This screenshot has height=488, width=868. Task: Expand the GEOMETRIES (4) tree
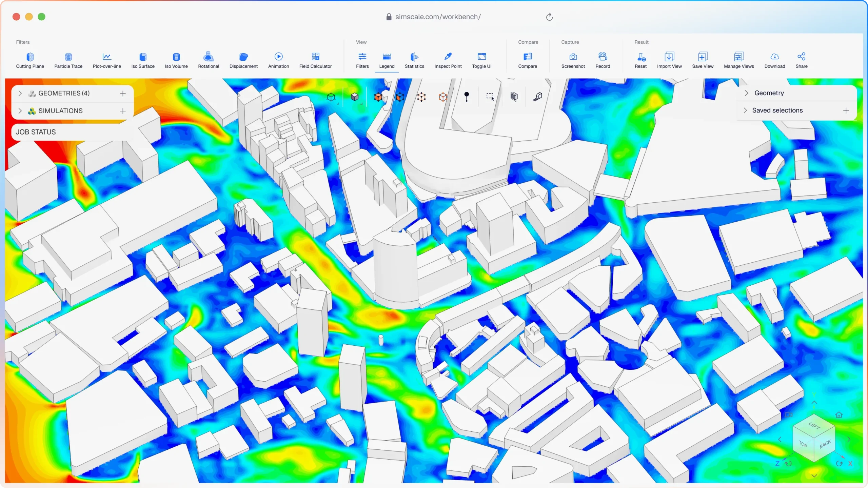click(x=20, y=93)
